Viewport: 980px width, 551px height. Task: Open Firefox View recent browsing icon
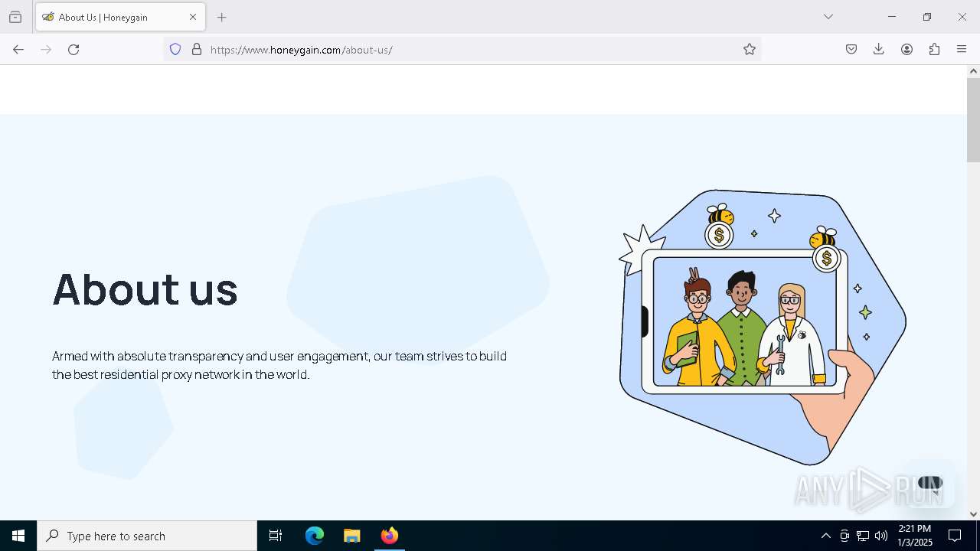pyautogui.click(x=15, y=17)
